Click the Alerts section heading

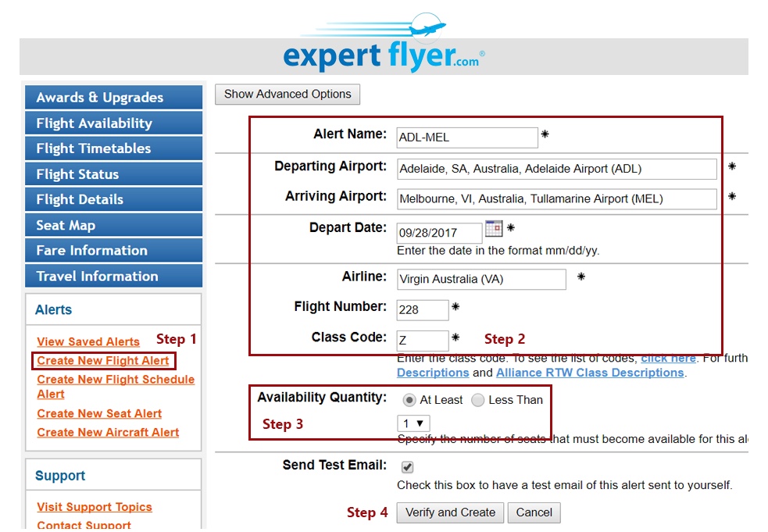53,309
